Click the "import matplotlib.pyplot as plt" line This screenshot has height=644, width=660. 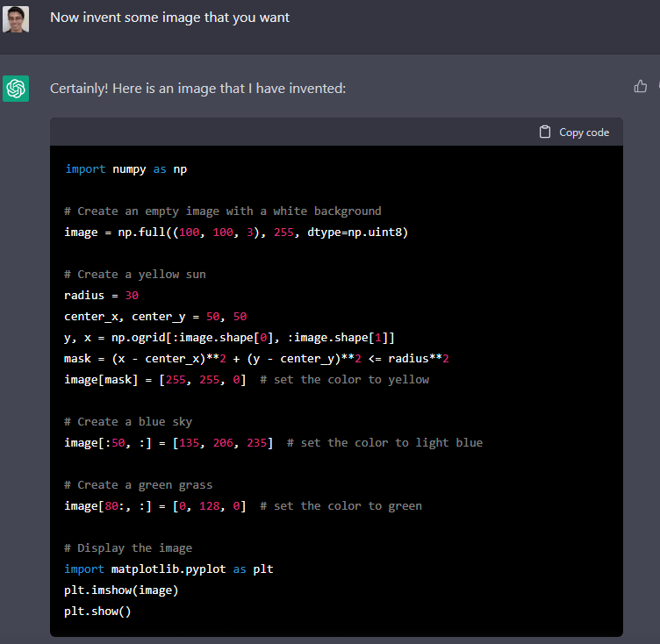coord(169,569)
